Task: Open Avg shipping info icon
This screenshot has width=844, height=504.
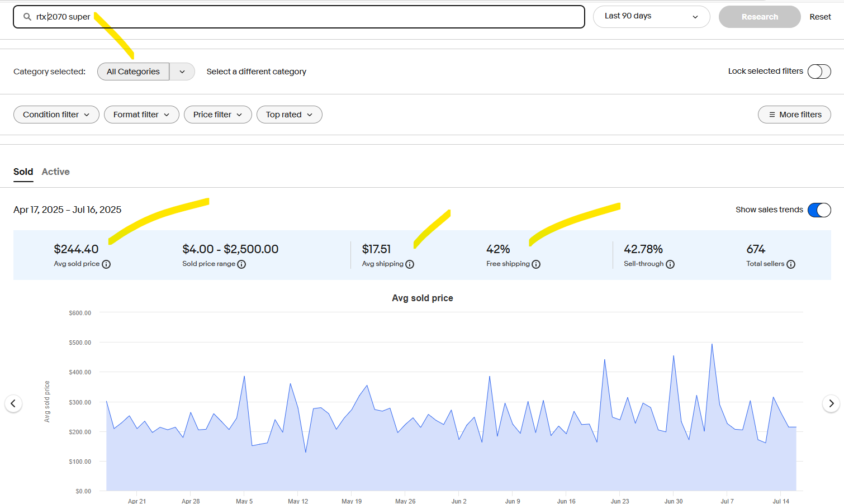Action: [410, 264]
